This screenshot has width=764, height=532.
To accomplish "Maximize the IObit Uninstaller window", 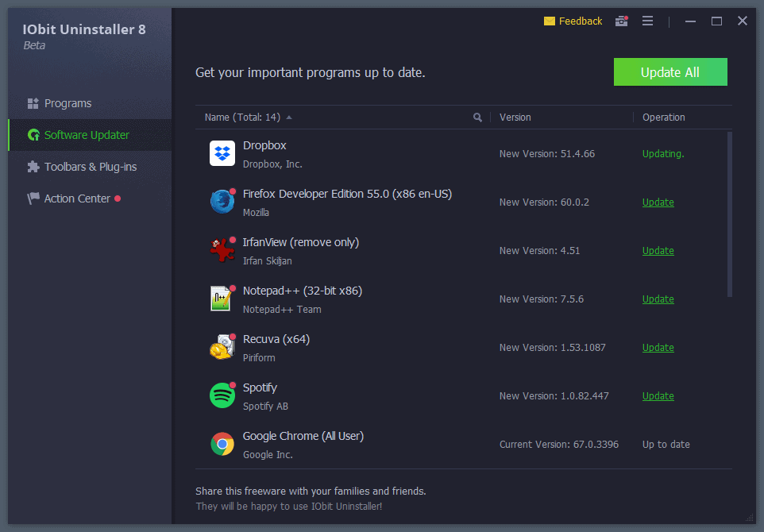I will [716, 21].
